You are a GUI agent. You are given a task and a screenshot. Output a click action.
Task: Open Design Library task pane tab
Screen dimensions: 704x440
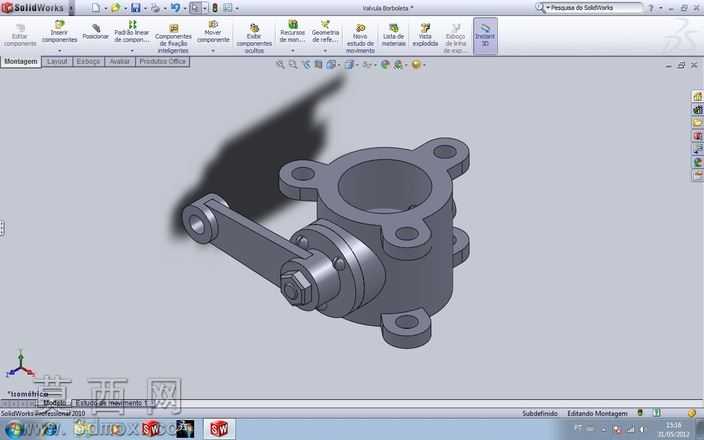click(x=697, y=110)
